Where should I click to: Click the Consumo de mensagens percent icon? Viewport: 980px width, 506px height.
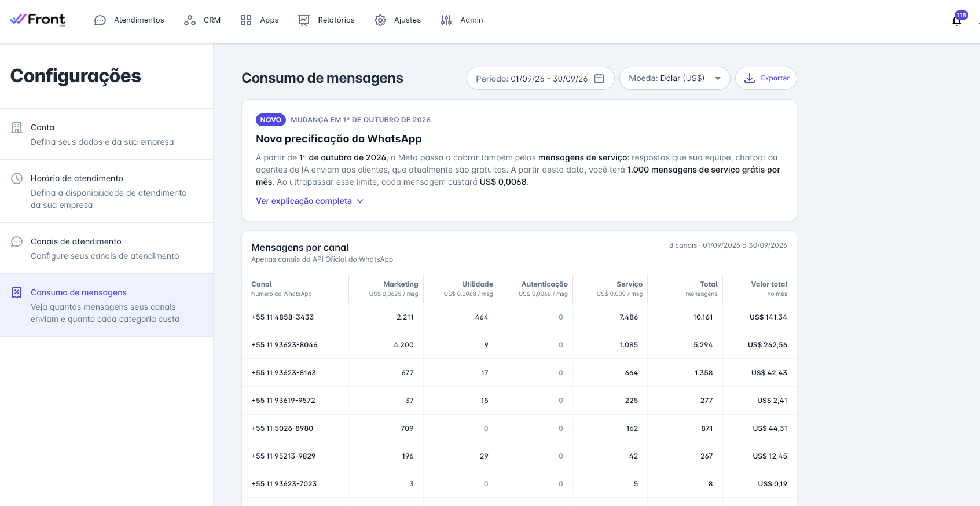pyautogui.click(x=17, y=292)
